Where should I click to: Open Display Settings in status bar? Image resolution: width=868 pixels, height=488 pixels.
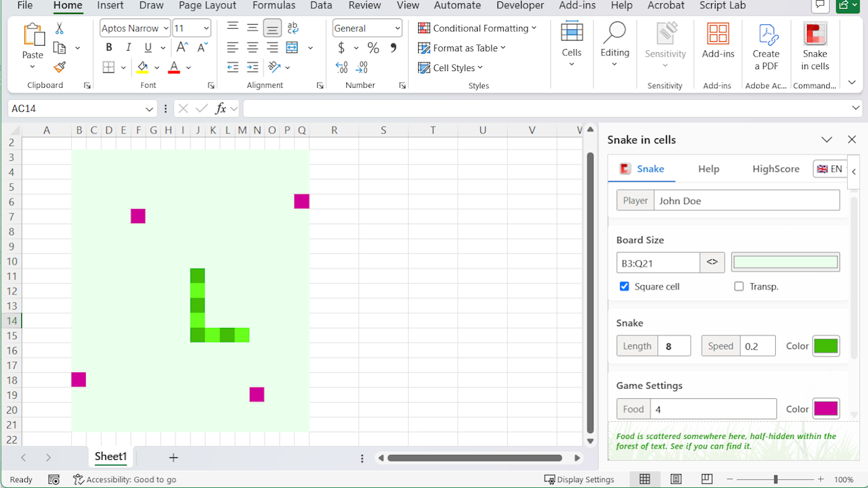tap(580, 479)
